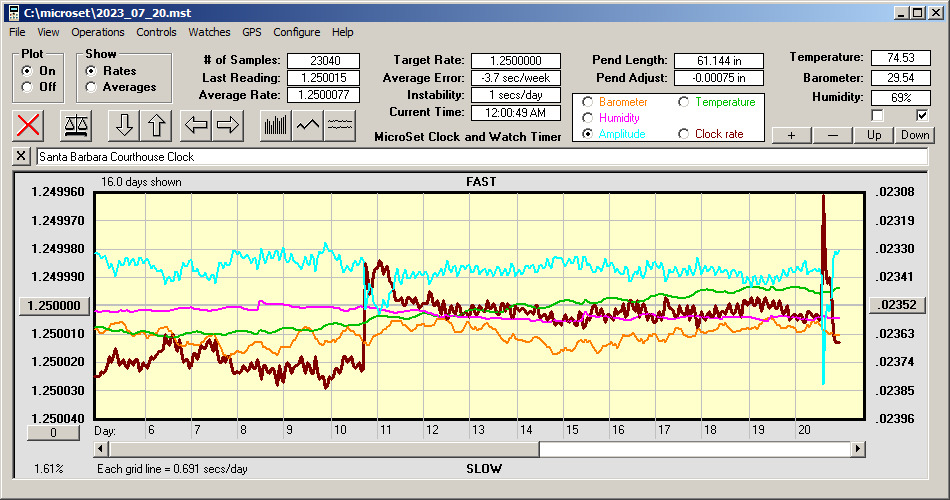This screenshot has width=950, height=500.
Task: Open the Help menu
Action: pyautogui.click(x=342, y=32)
